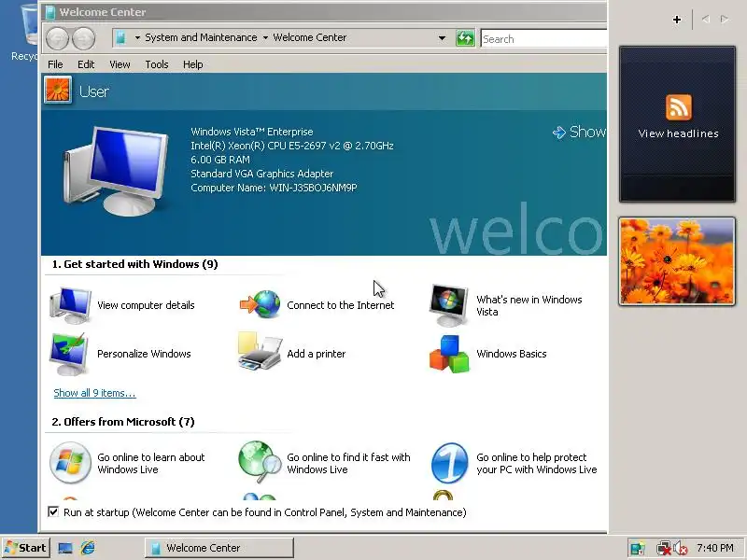Click Go online to find it fast text
747x560 pixels.
coord(348,463)
